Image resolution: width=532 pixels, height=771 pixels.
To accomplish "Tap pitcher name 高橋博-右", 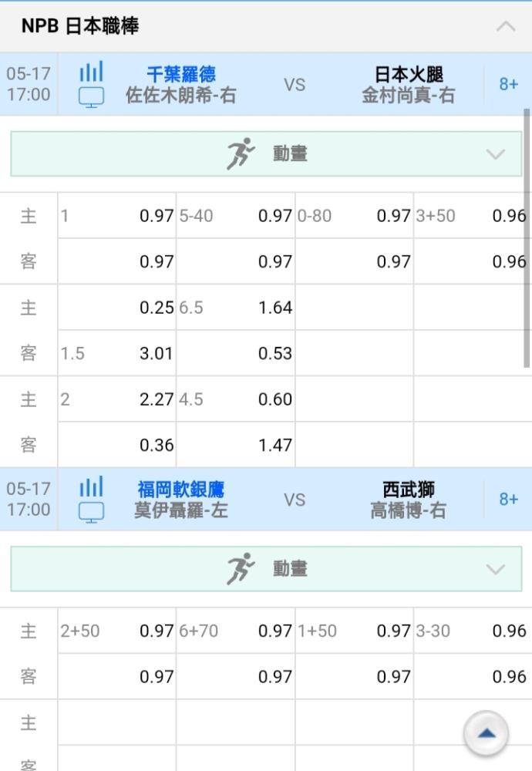I will (409, 510).
